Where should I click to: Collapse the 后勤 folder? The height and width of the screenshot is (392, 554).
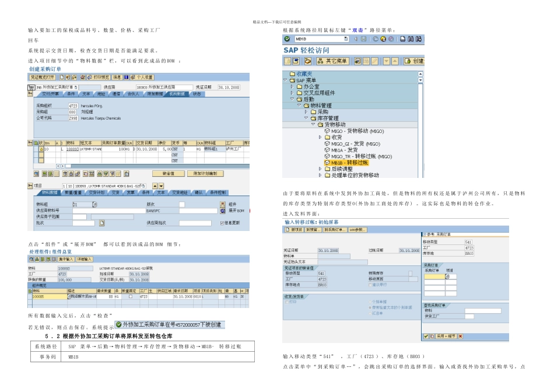tap(292, 99)
